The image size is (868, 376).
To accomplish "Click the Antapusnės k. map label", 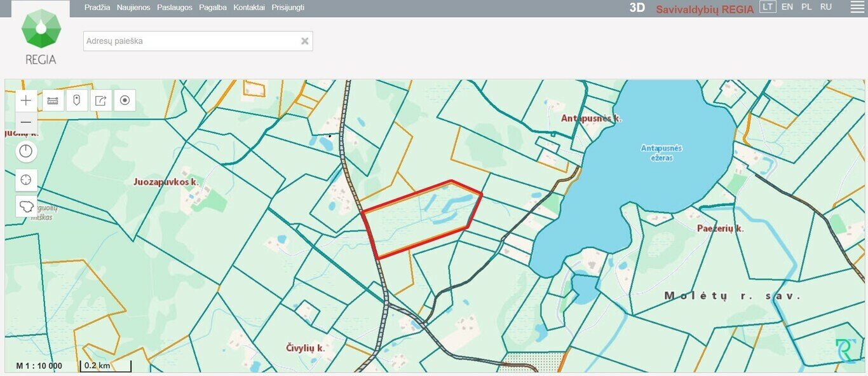I will [591, 118].
